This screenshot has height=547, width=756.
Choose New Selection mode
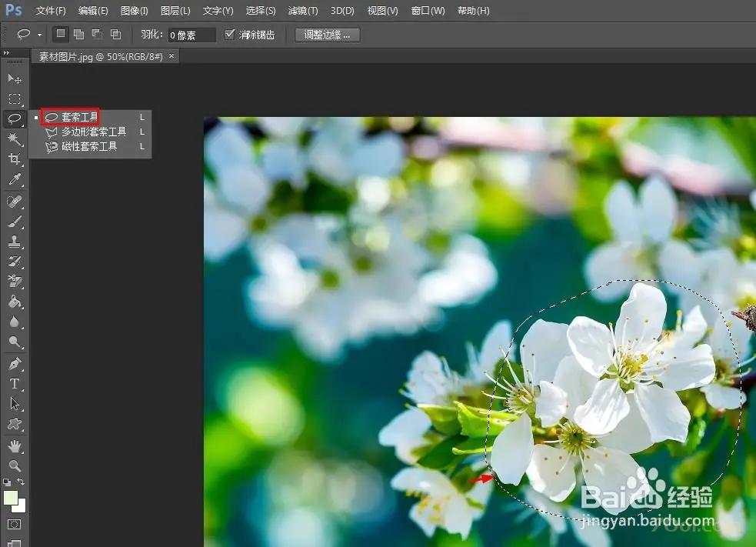tap(61, 34)
